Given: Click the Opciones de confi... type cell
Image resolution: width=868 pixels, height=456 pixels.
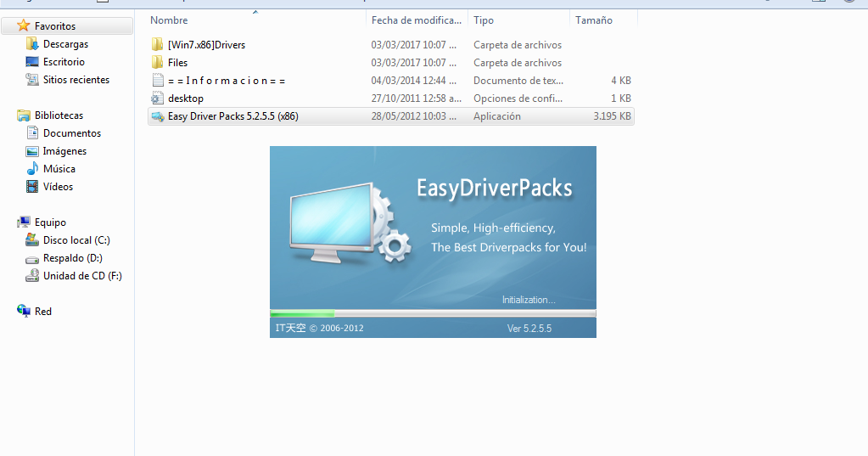Looking at the screenshot, I should click(518, 98).
